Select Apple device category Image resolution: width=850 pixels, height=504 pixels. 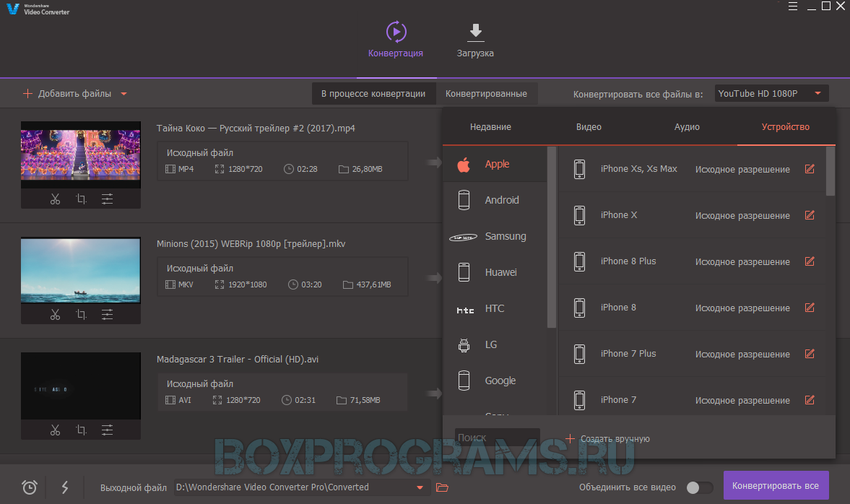click(x=495, y=164)
